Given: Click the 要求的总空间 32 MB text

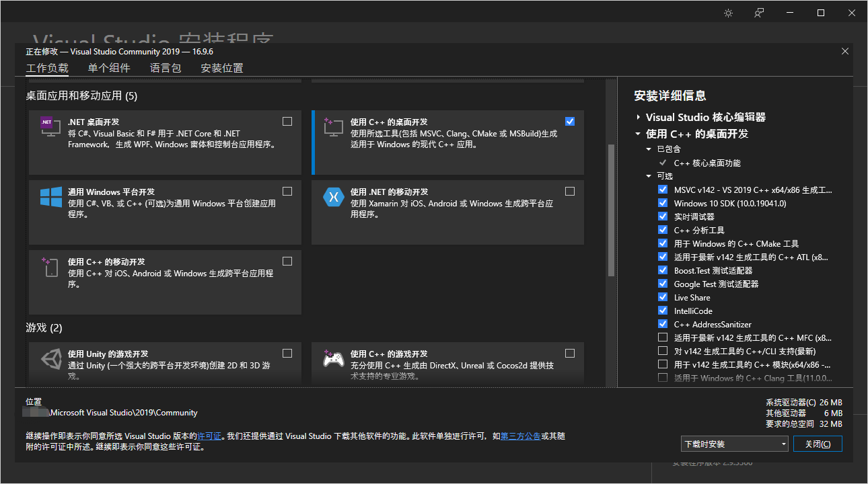Looking at the screenshot, I should (803, 424).
